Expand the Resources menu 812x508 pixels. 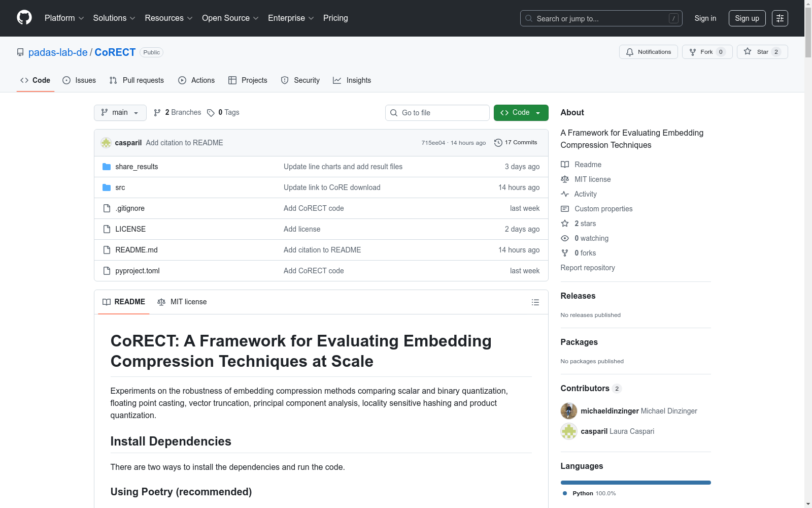(168, 18)
